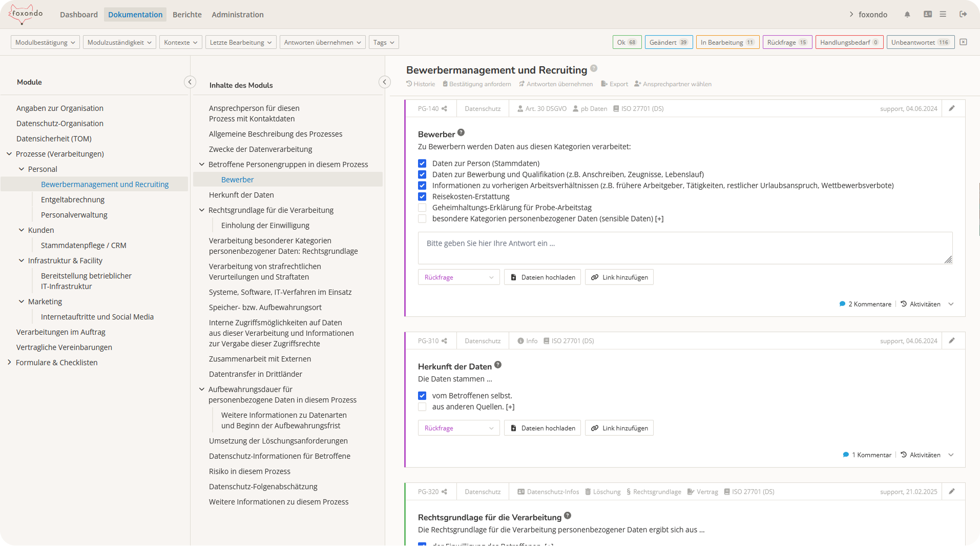Click the Bewerber answer text field
The height and width of the screenshot is (546, 980).
coord(685,248)
